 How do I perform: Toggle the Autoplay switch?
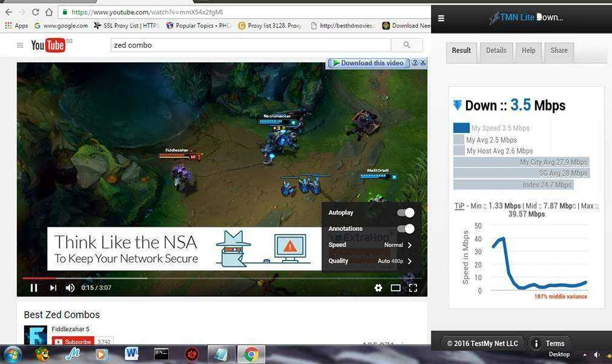406,213
